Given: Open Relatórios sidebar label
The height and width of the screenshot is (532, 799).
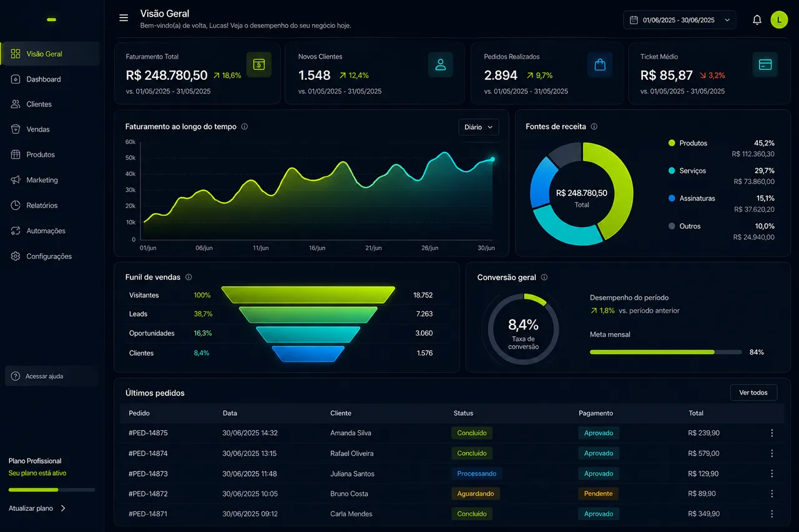Looking at the screenshot, I should coord(42,205).
